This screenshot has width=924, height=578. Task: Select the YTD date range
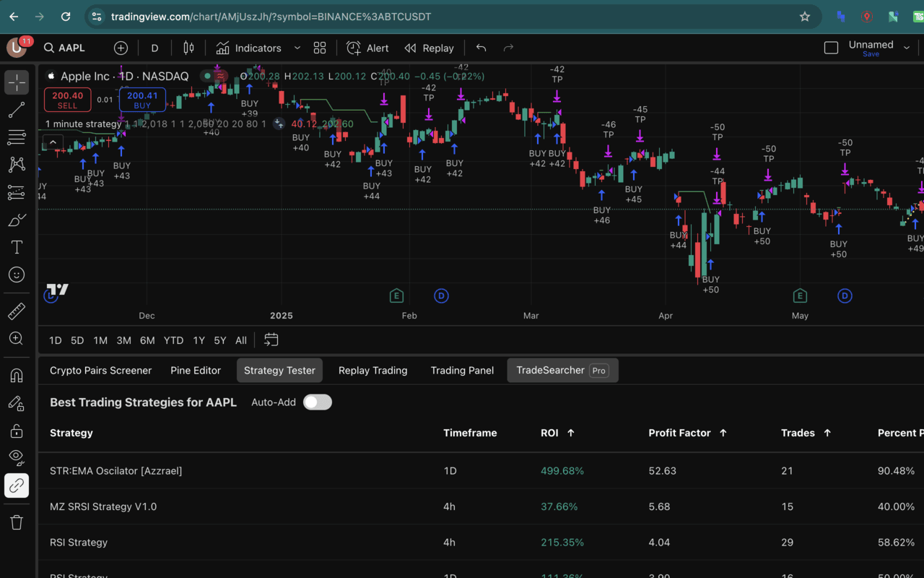pyautogui.click(x=173, y=340)
